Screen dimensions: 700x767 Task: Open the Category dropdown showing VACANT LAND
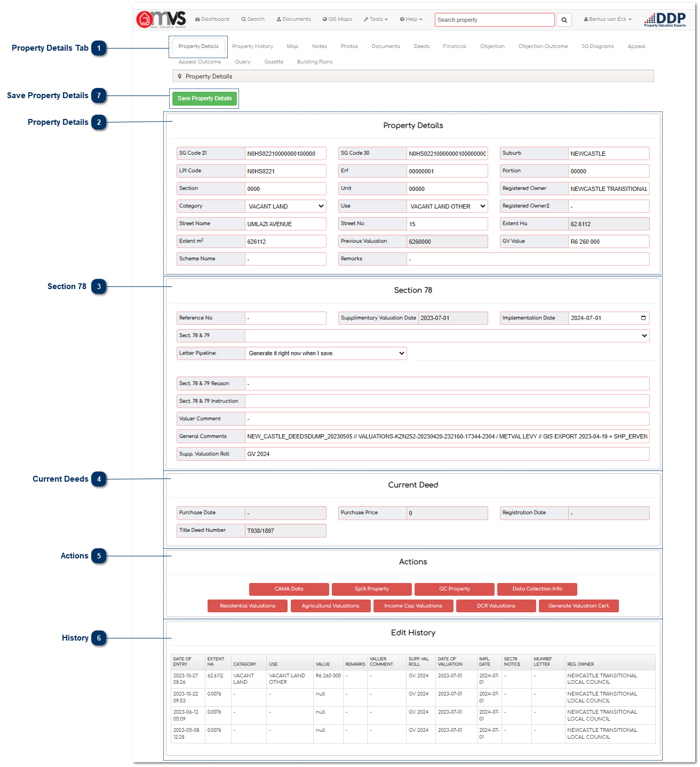tap(285, 206)
